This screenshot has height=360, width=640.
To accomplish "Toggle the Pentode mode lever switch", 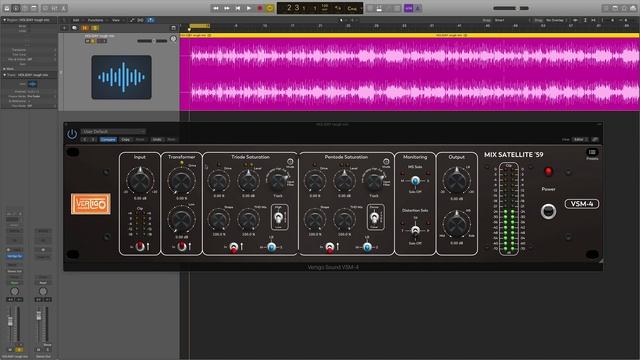I will pyautogui.click(x=374, y=218).
